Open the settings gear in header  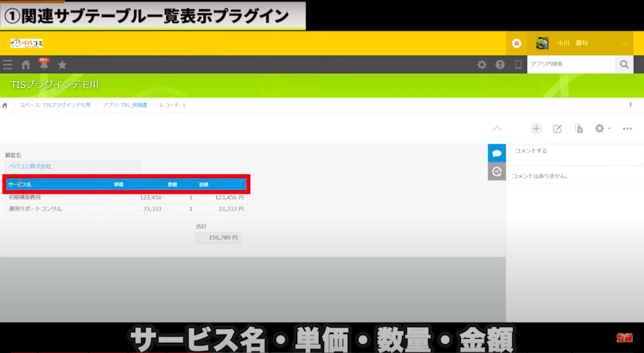[x=482, y=65]
